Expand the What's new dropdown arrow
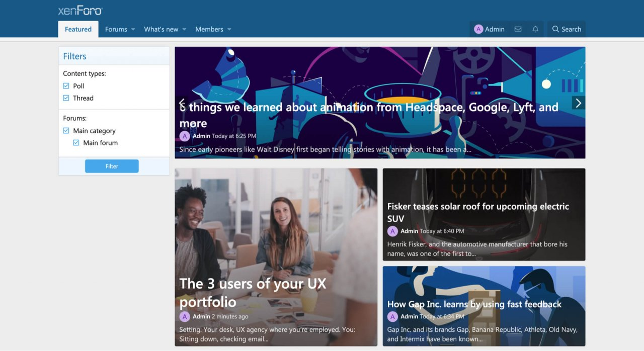 (184, 30)
